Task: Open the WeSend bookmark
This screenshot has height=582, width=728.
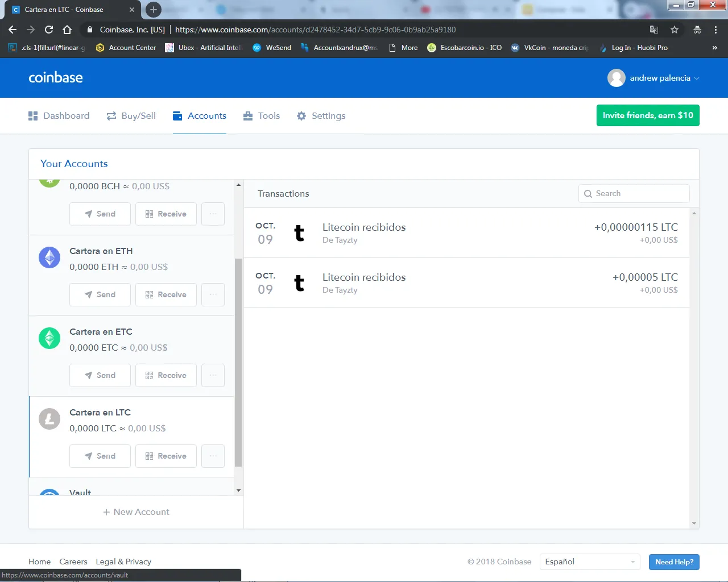Action: point(272,48)
